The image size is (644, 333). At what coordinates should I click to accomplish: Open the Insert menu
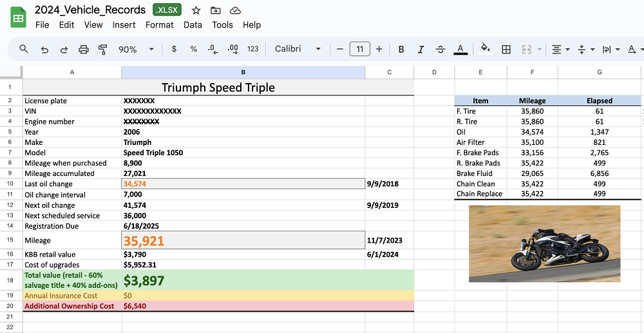pos(124,24)
